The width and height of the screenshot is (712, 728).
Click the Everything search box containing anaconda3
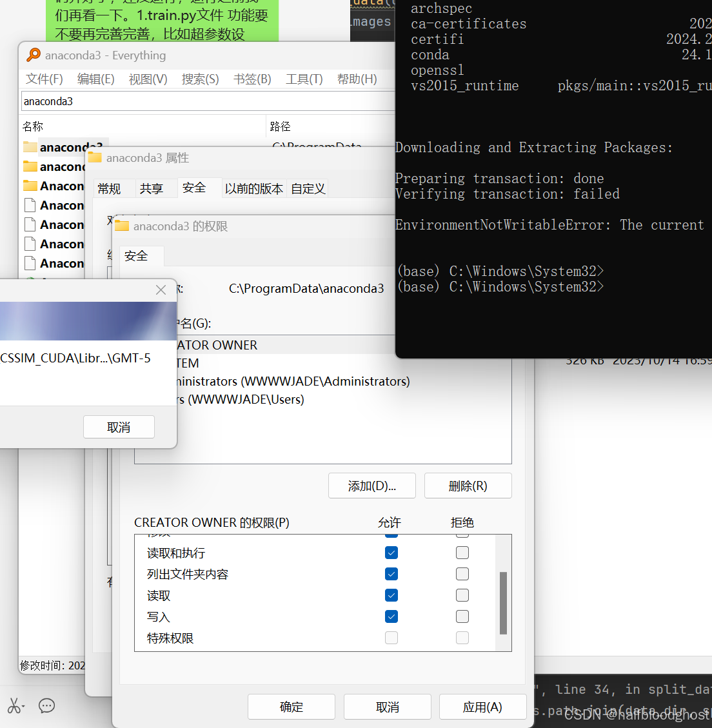tap(208, 101)
